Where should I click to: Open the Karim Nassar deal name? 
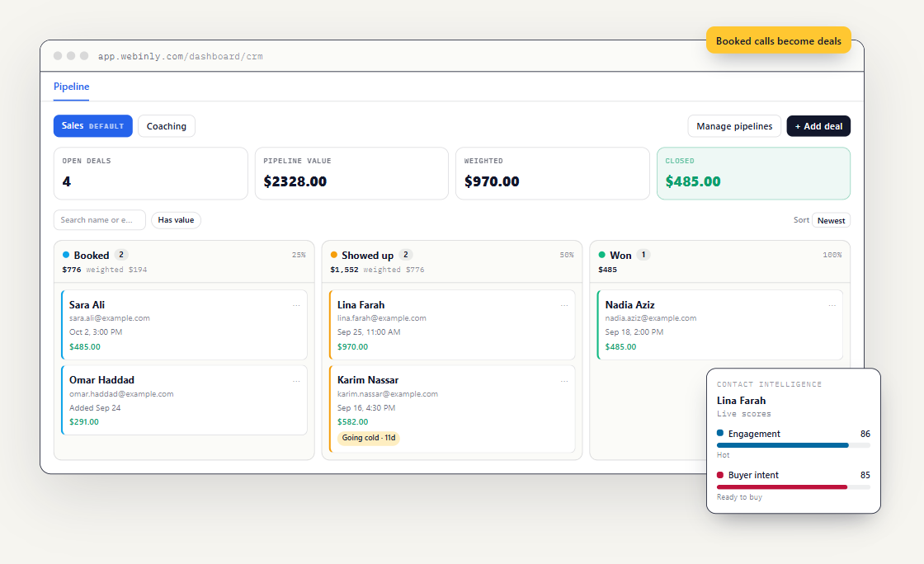tap(368, 380)
